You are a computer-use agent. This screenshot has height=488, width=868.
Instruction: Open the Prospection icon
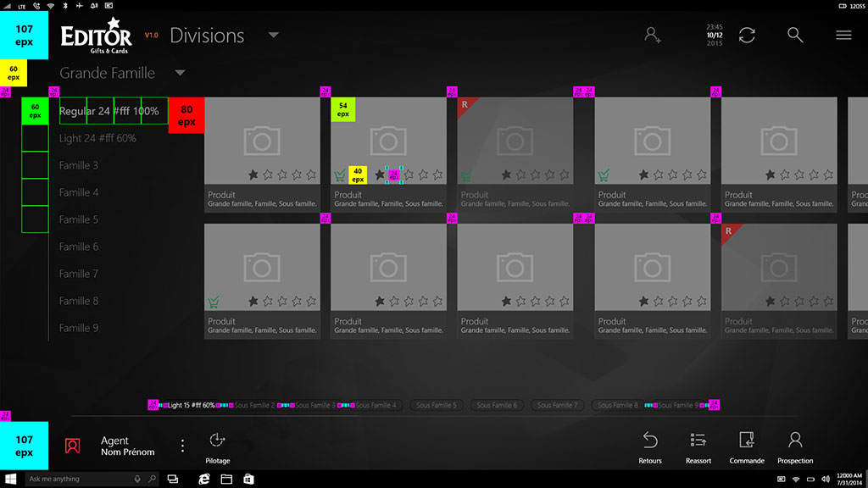tap(795, 441)
